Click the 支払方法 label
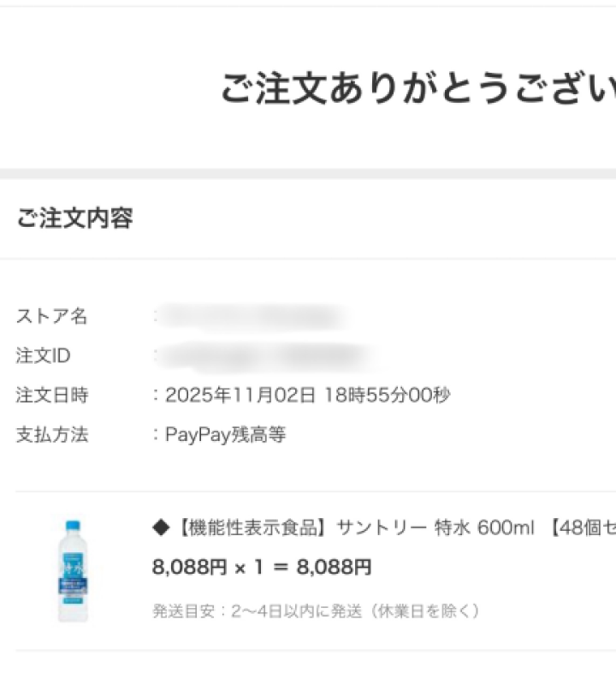 (51, 435)
